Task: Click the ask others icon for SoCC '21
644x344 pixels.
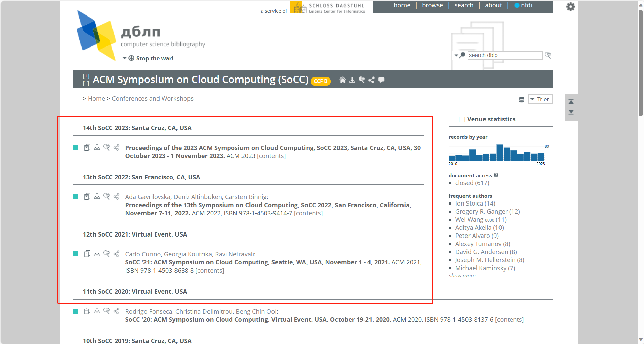Action: tap(107, 254)
